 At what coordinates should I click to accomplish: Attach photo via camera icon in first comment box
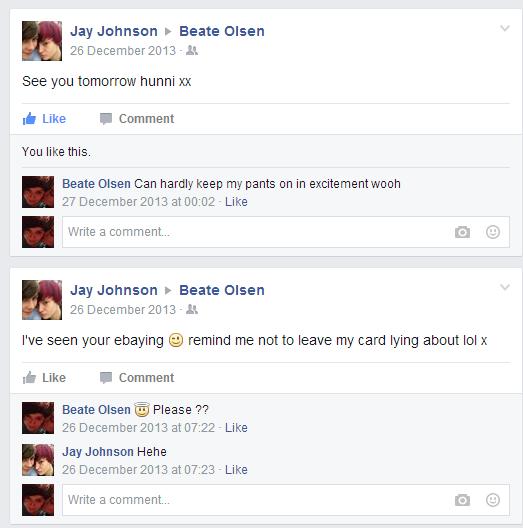coord(462,232)
